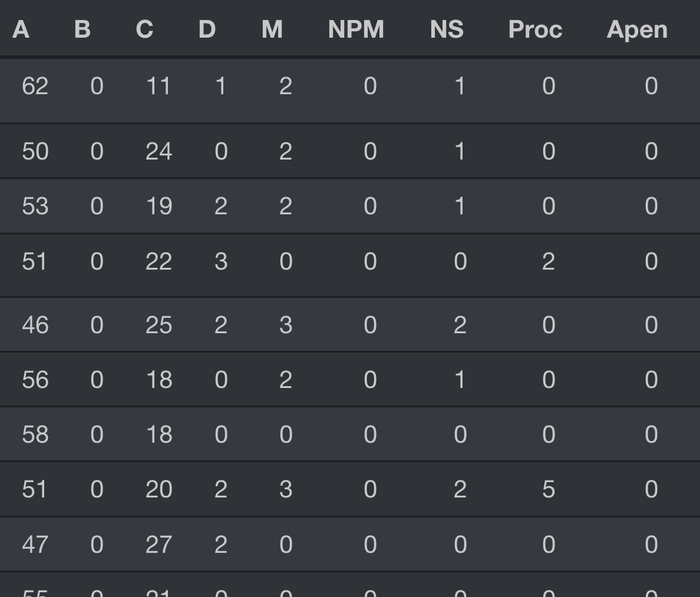This screenshot has width=700, height=597.
Task: Select the cell with value 53
Action: [x=35, y=206]
